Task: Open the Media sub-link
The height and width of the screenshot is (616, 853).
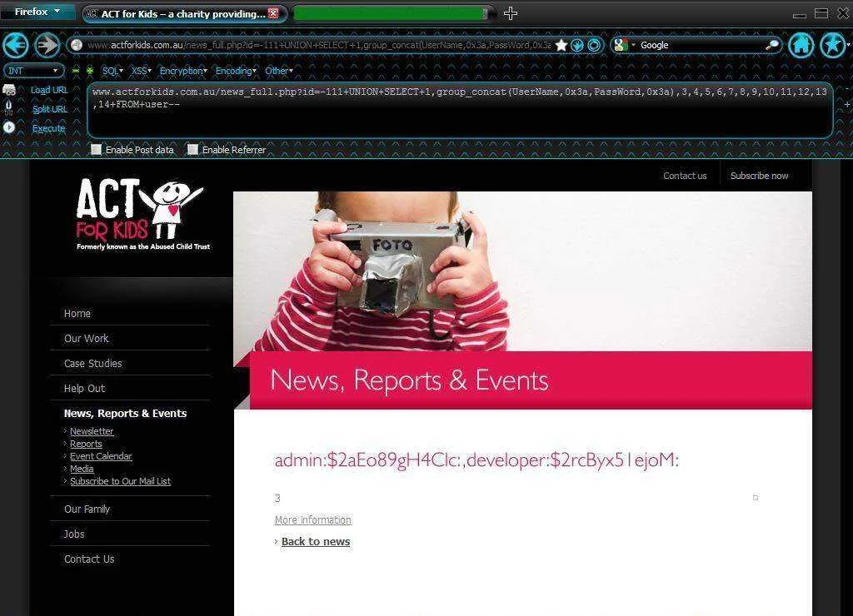Action: [82, 469]
